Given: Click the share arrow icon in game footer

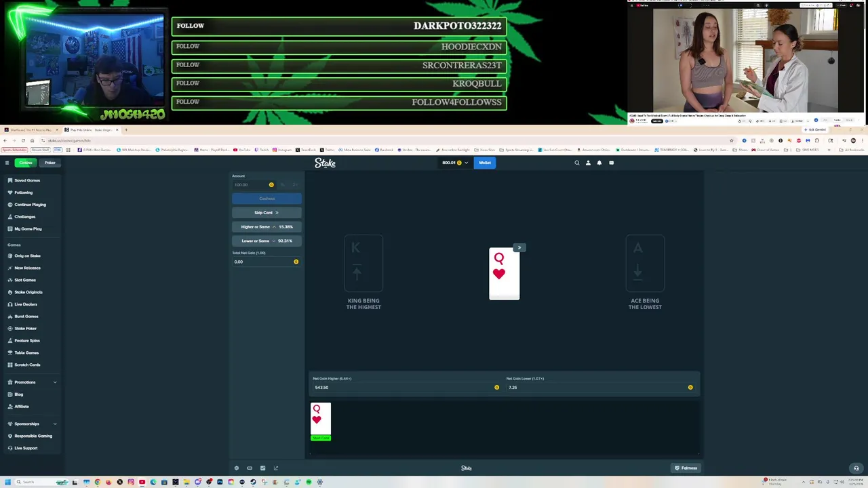Looking at the screenshot, I should click(x=276, y=468).
